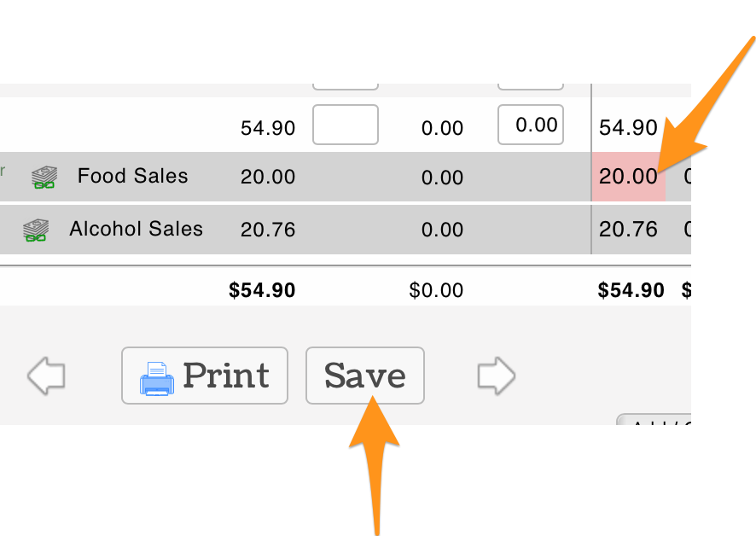Click the blue printer icon

156,376
